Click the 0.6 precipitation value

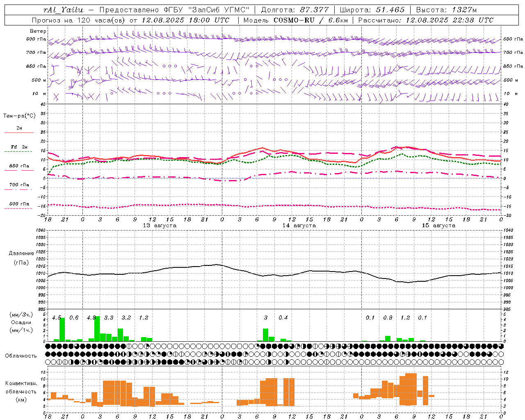[x=74, y=318]
